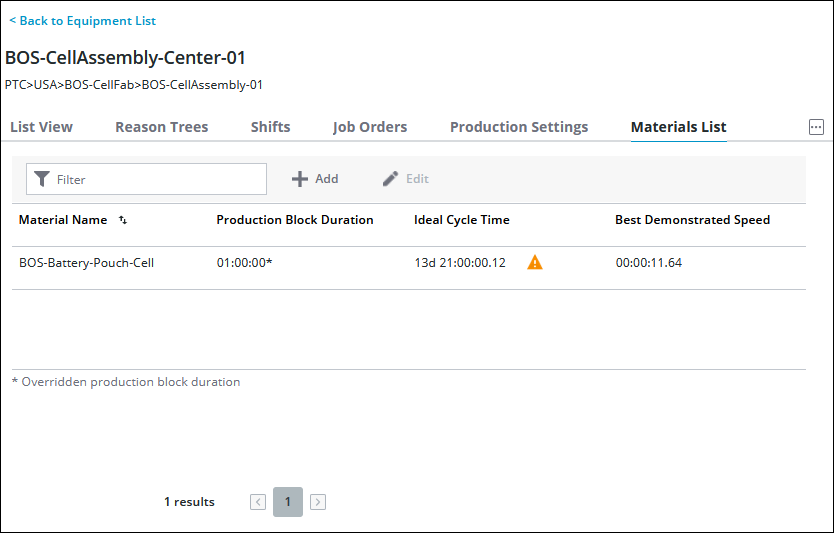Click the orange warning triangle icon
This screenshot has width=834, height=533.
point(535,262)
